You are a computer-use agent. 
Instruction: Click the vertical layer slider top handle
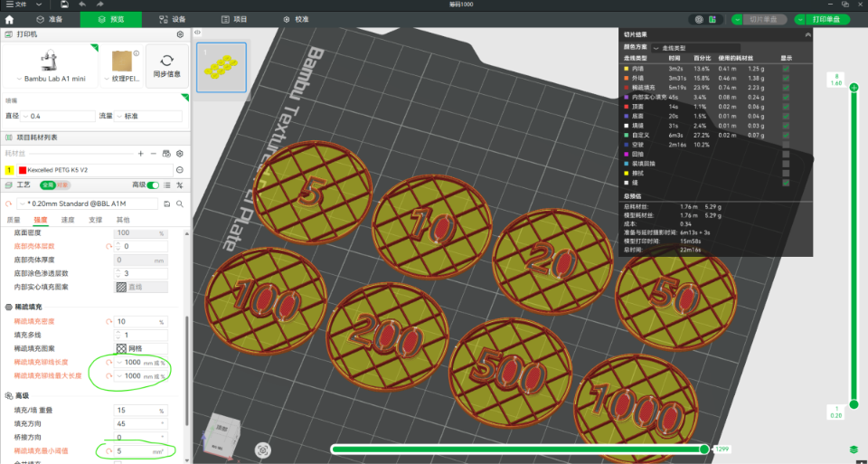click(854, 88)
